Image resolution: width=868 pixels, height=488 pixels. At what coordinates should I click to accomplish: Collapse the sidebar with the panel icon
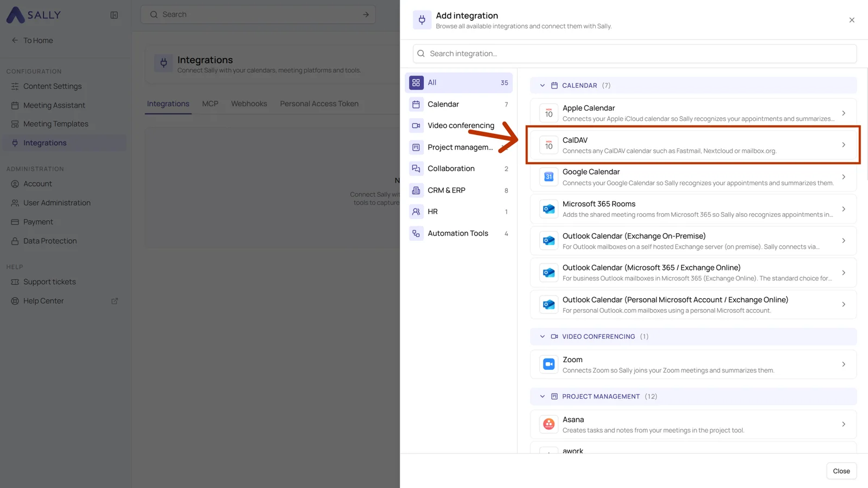pyautogui.click(x=114, y=15)
